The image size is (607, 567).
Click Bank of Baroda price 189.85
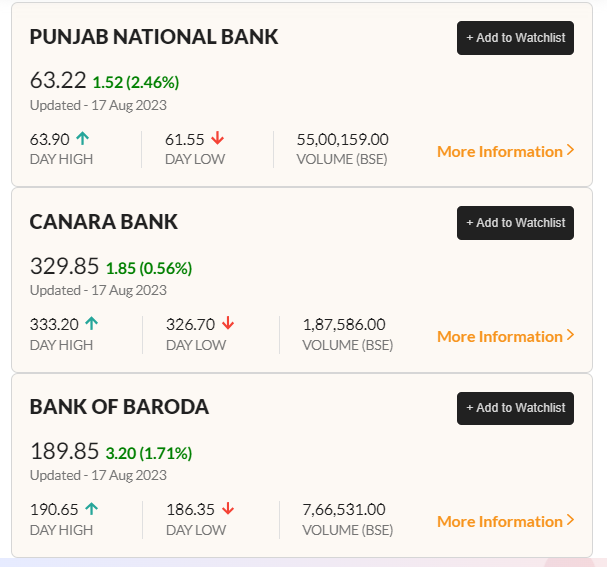click(64, 451)
